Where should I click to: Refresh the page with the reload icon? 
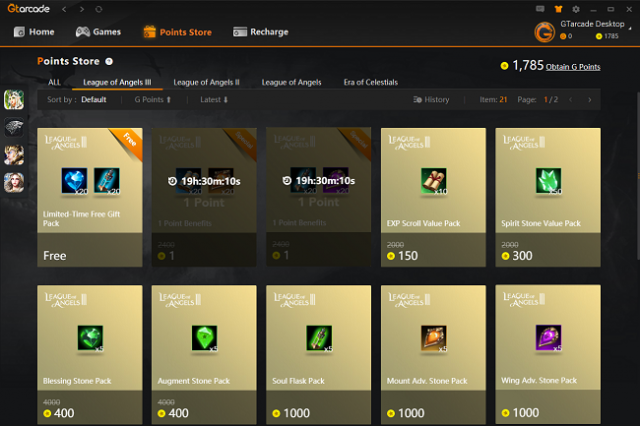[x=99, y=9]
